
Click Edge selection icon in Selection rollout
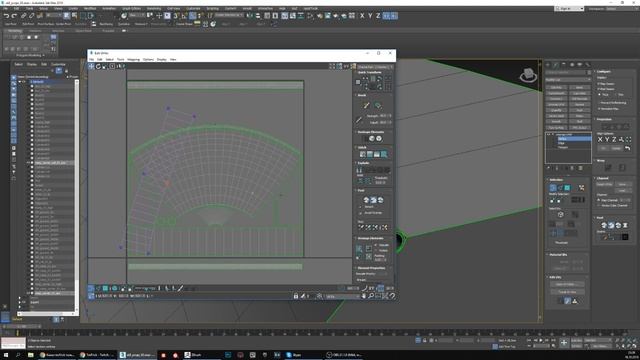click(560, 188)
